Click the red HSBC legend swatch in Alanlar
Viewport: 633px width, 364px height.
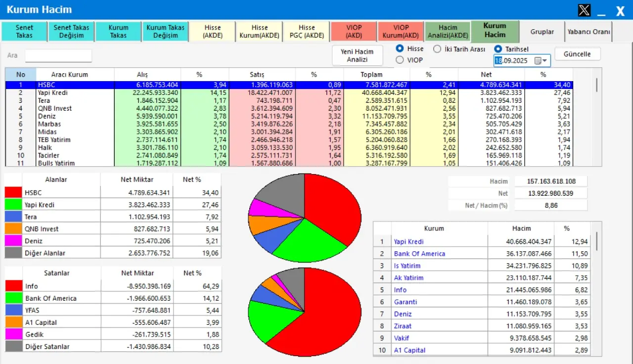coord(13,192)
